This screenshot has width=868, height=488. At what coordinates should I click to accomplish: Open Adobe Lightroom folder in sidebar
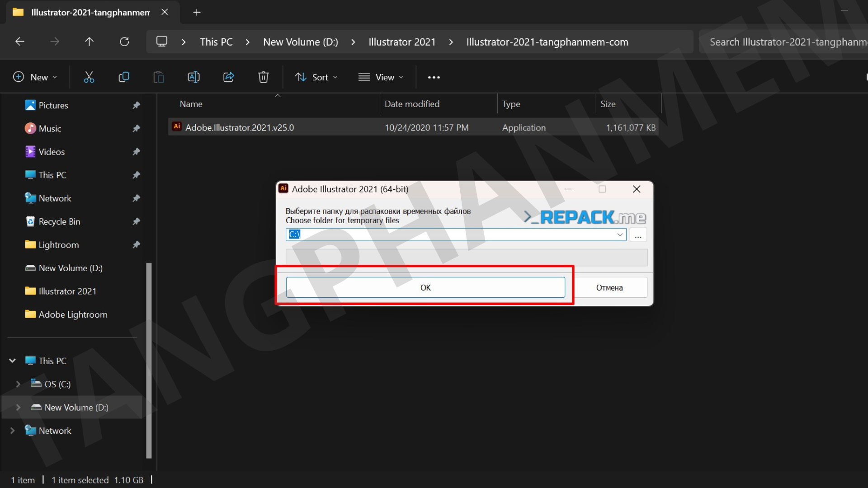coord(73,314)
